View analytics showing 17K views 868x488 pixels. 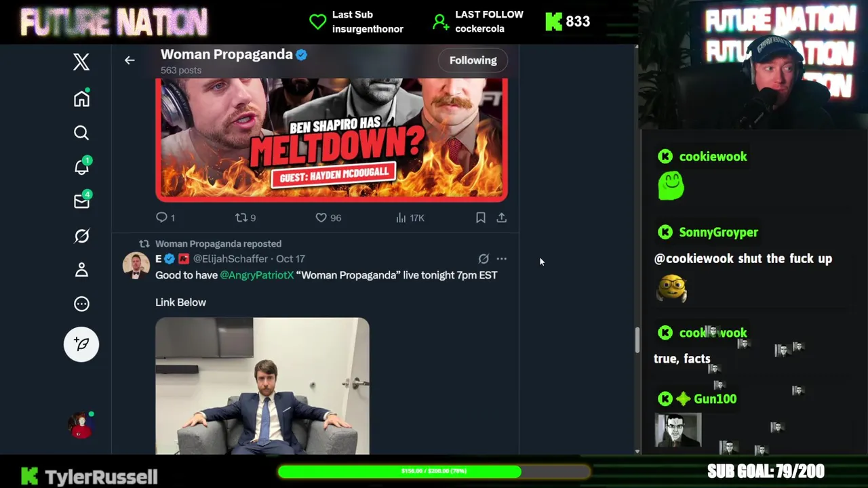(x=410, y=218)
